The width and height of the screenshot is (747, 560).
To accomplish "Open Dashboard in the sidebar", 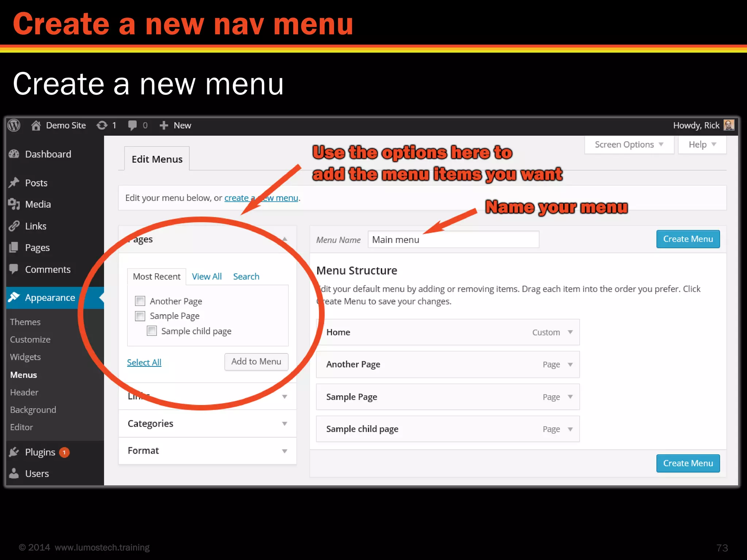I will pyautogui.click(x=48, y=154).
